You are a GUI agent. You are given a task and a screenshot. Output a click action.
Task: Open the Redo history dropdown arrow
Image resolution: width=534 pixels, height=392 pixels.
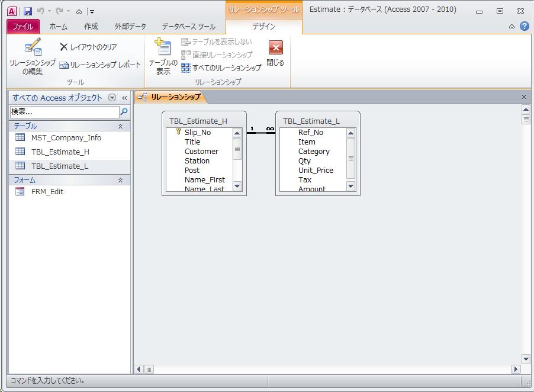click(x=69, y=11)
